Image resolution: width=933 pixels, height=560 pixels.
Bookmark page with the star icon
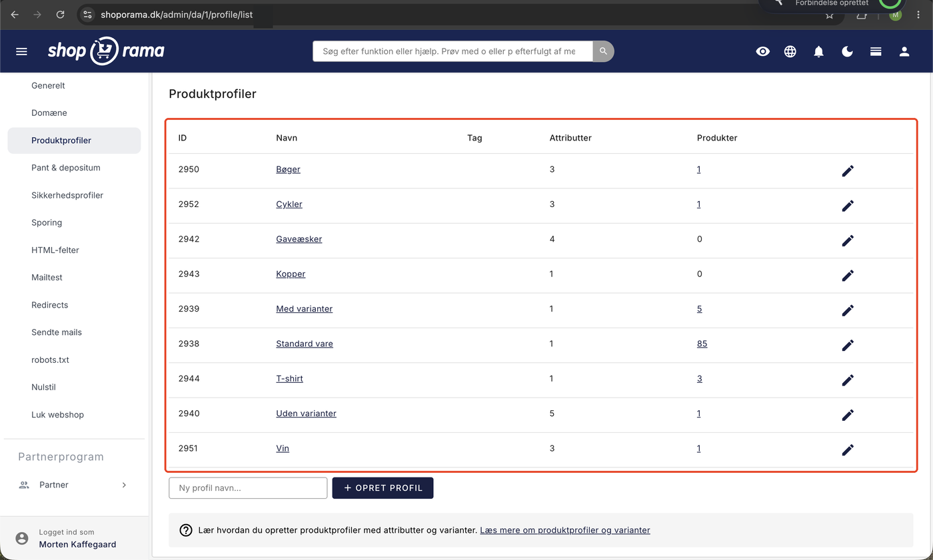(x=830, y=15)
